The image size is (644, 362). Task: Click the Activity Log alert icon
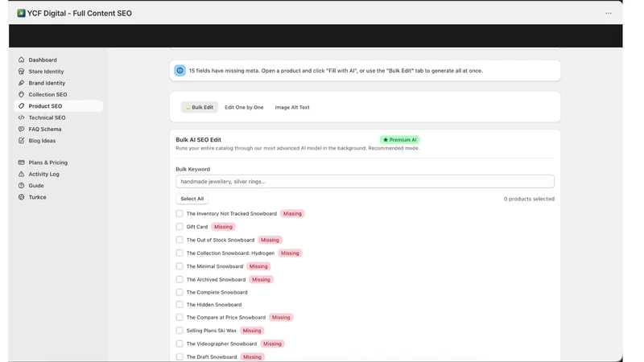click(22, 174)
